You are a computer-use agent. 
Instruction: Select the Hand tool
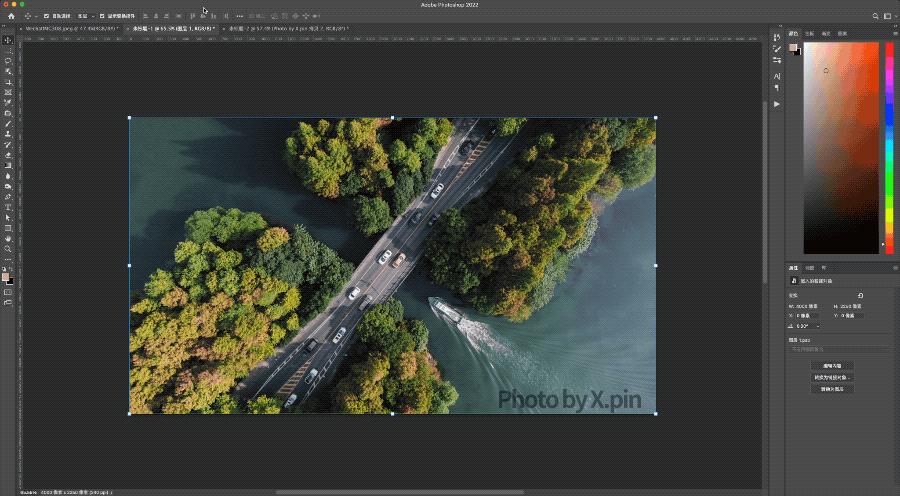point(8,239)
